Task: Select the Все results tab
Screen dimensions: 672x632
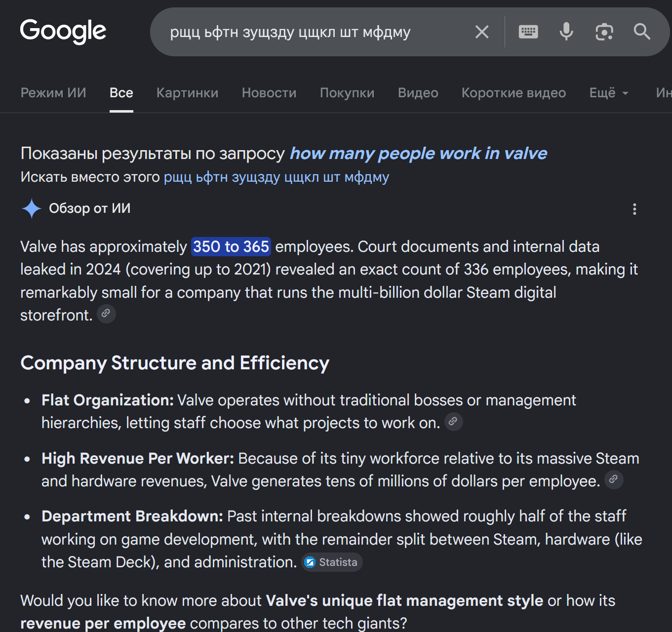Action: point(121,93)
